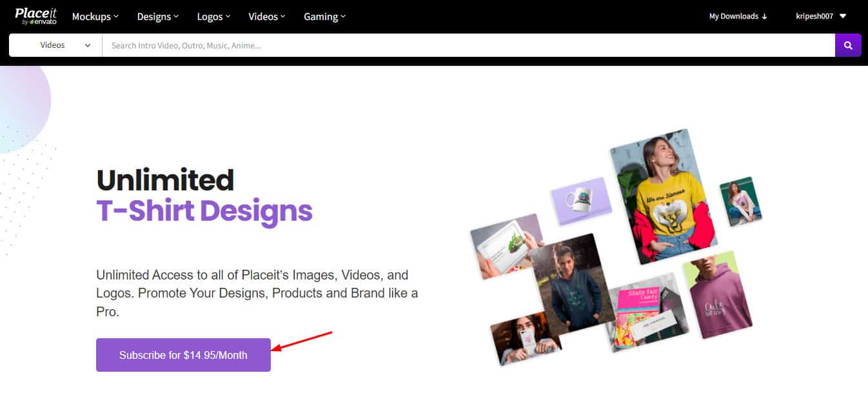Open the Gaming menu
Image resolution: width=868 pixels, height=395 pixels.
324,17
